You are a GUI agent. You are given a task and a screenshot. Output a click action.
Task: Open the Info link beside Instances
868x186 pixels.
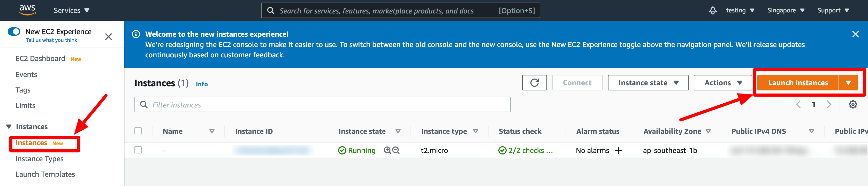202,84
